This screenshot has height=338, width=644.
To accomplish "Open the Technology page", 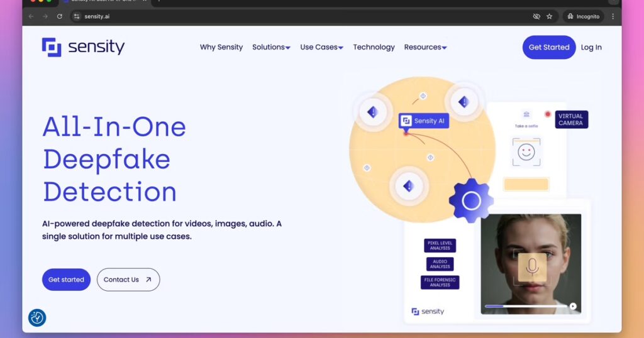I will [x=374, y=47].
